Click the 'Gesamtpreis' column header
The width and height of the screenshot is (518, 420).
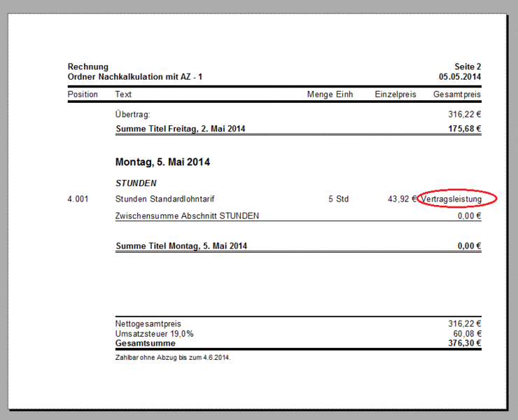[457, 94]
